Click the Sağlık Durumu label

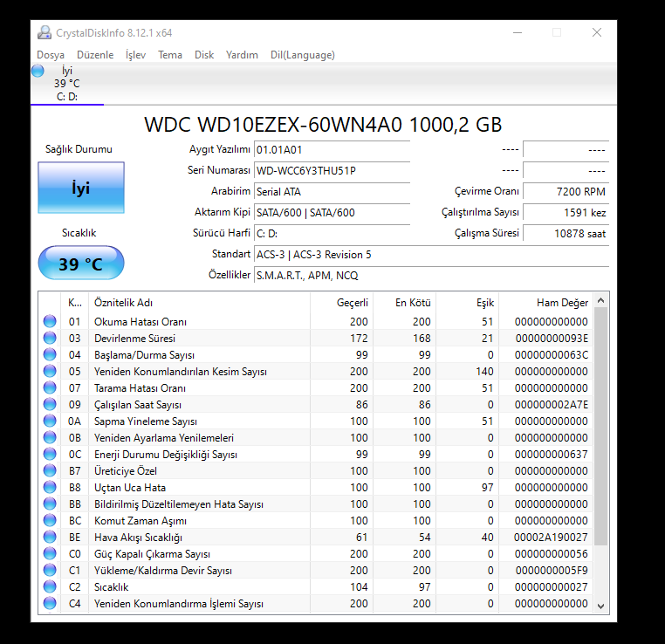coord(79,149)
